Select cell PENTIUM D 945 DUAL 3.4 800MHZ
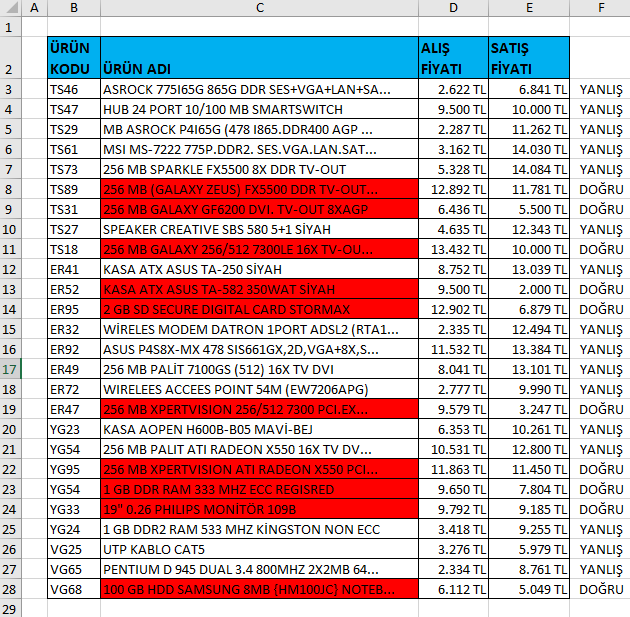Viewport: 630px width, 617px height. click(x=260, y=569)
